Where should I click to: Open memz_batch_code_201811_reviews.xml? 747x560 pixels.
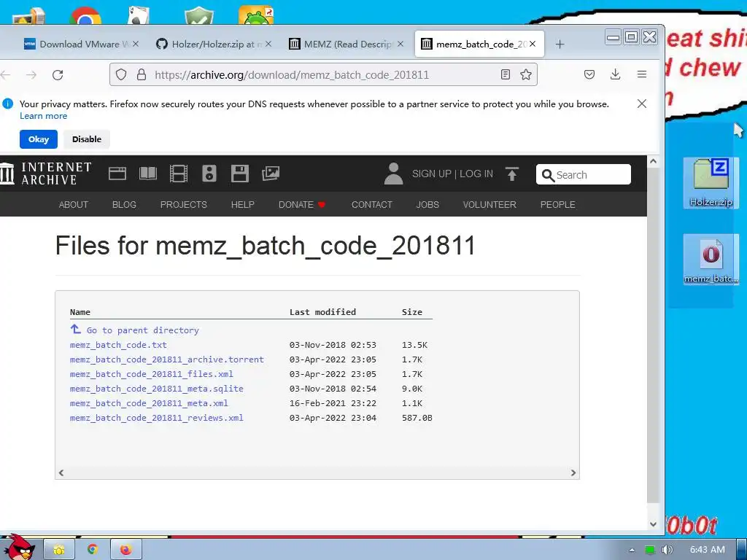click(157, 418)
